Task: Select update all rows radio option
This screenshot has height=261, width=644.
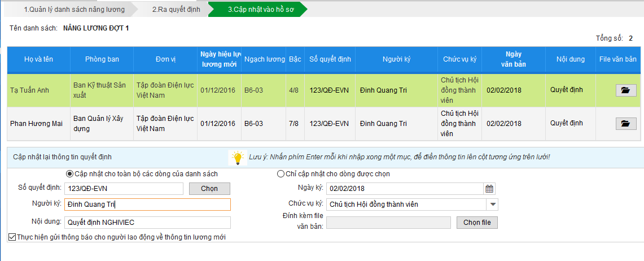Action: (69, 174)
